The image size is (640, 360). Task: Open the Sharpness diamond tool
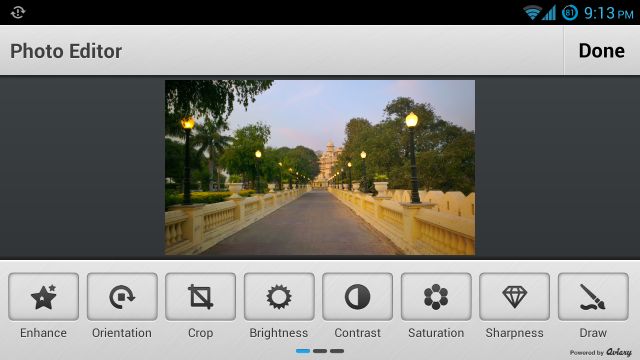pyautogui.click(x=514, y=297)
